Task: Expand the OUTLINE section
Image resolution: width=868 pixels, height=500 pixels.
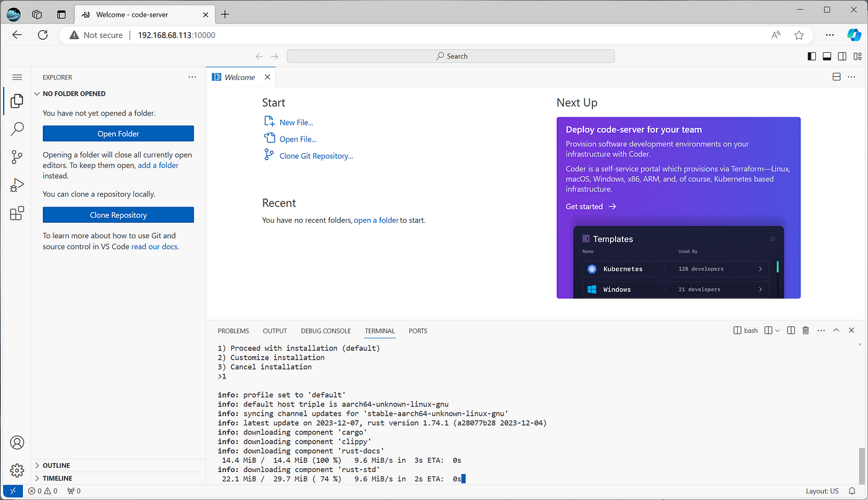Action: click(x=118, y=465)
